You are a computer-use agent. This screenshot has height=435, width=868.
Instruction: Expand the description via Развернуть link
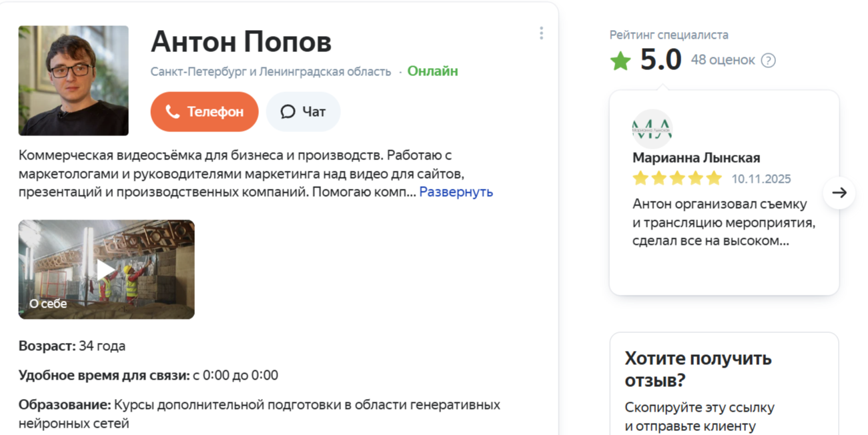point(456,191)
